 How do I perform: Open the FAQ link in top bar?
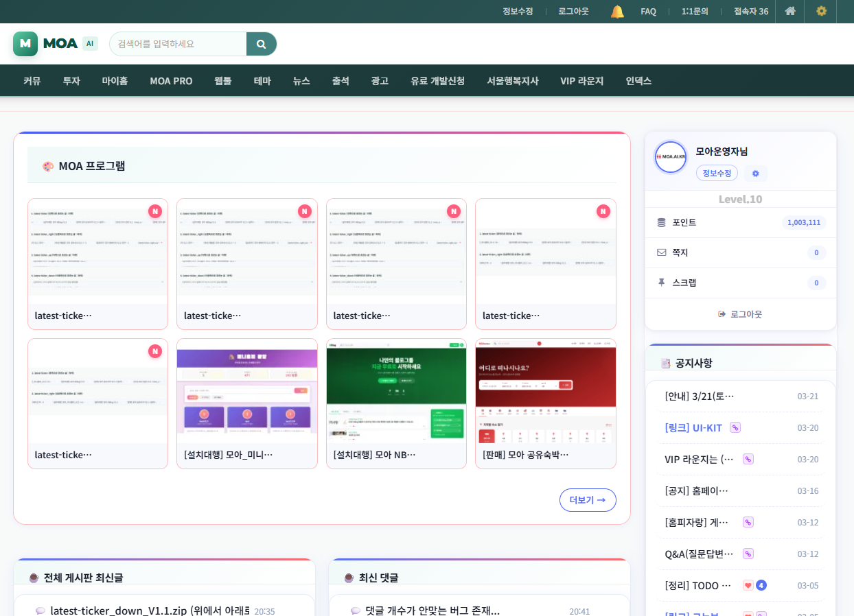point(648,12)
